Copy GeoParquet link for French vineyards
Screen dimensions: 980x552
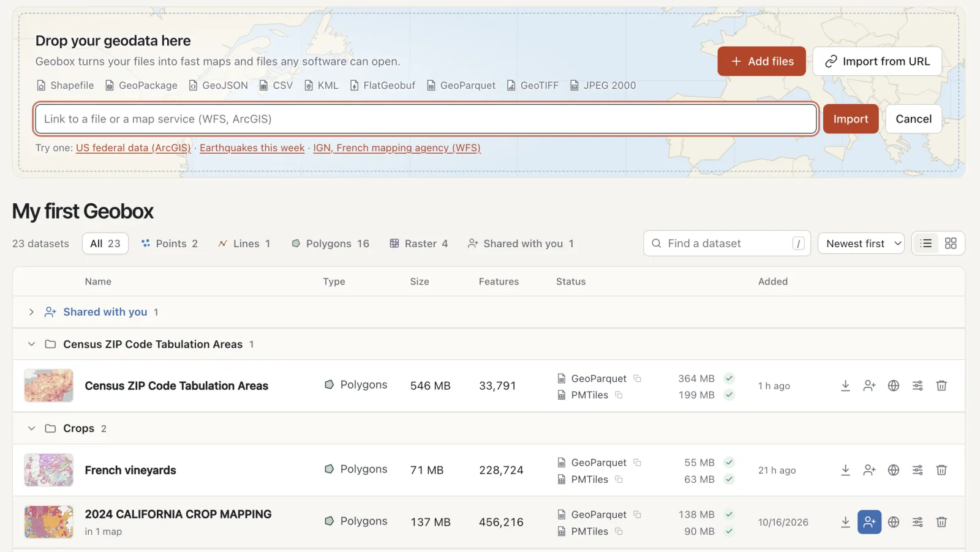pos(637,462)
